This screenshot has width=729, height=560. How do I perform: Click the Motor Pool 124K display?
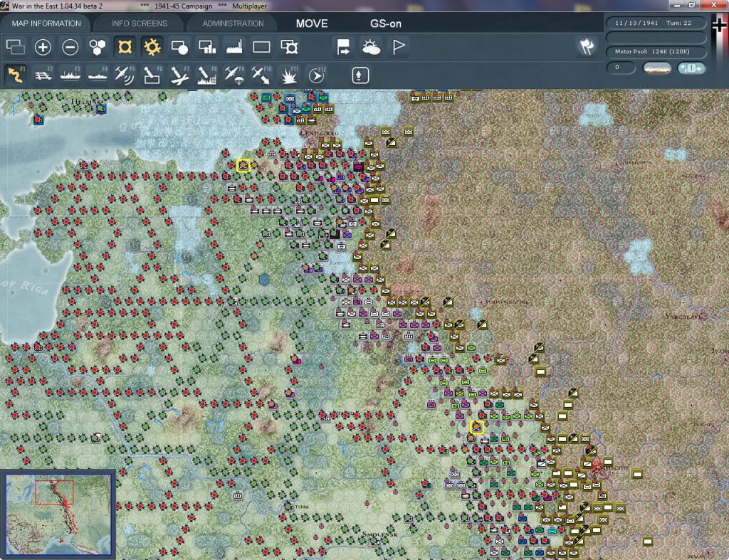click(656, 51)
